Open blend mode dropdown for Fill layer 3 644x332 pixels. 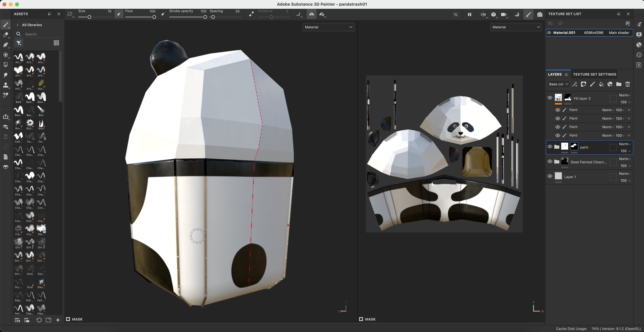coord(624,95)
